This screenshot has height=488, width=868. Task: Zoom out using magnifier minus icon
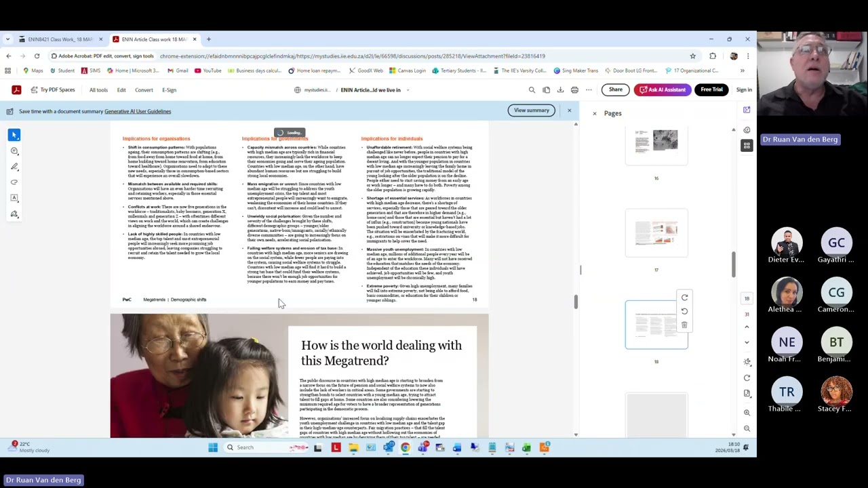click(747, 428)
